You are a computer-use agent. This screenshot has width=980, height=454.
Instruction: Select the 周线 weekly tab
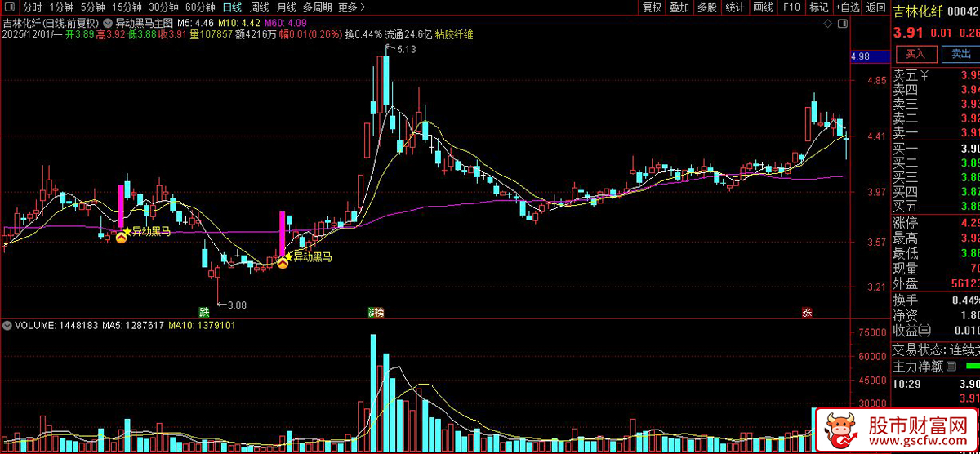(x=260, y=7)
